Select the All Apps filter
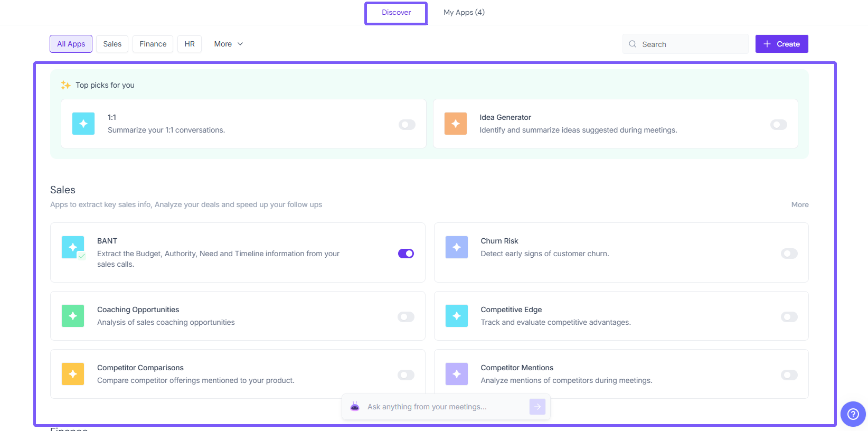The width and height of the screenshot is (868, 431). [x=71, y=44]
